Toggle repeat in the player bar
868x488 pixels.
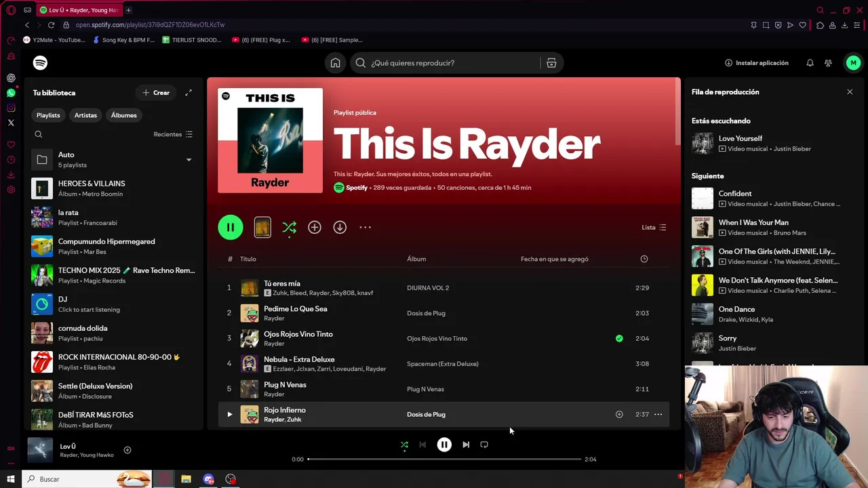(x=484, y=445)
